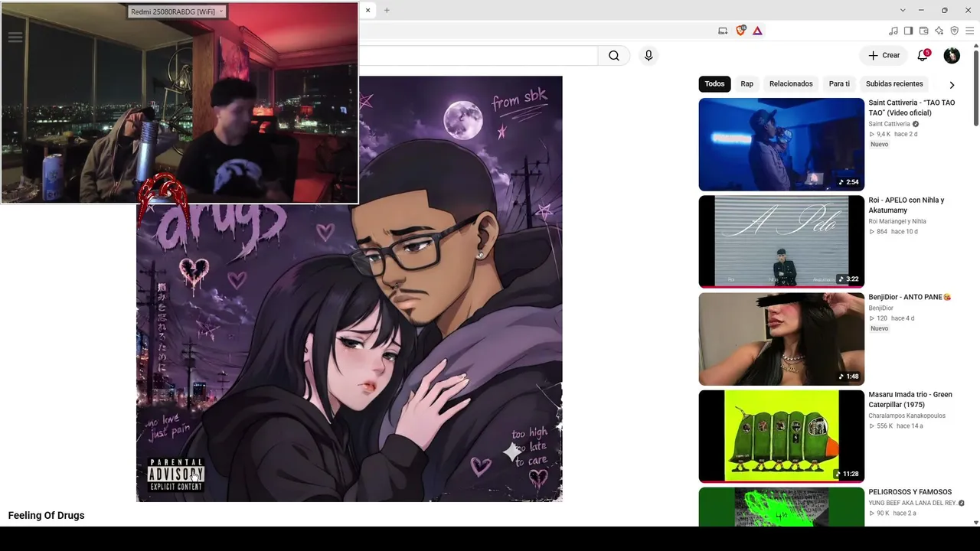This screenshot has height=551, width=980.
Task: Open Brave VPN shield icon
Action: coord(955,31)
